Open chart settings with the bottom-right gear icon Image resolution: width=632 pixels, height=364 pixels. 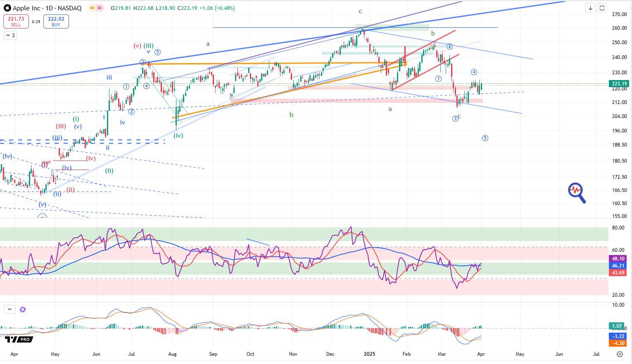[x=620, y=354]
